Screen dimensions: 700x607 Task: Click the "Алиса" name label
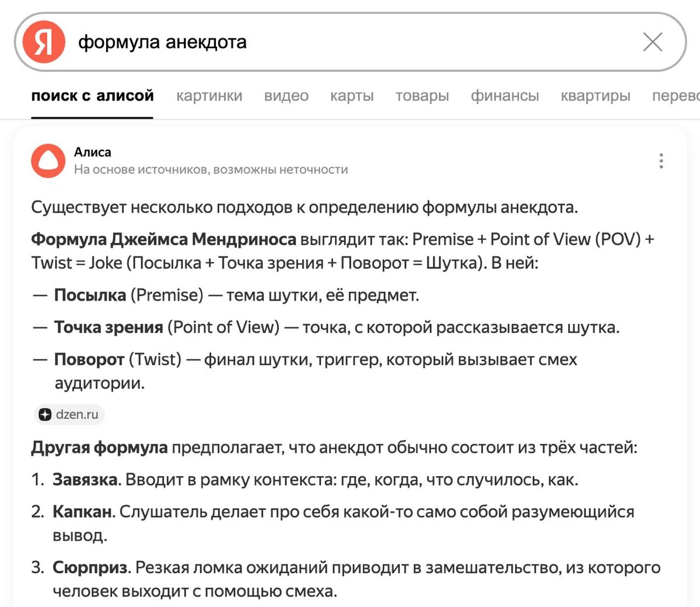pyautogui.click(x=93, y=152)
